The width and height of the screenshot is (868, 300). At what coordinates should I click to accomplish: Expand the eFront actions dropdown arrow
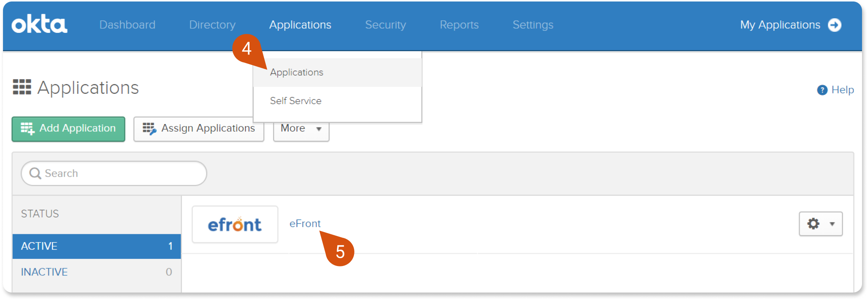tap(832, 224)
